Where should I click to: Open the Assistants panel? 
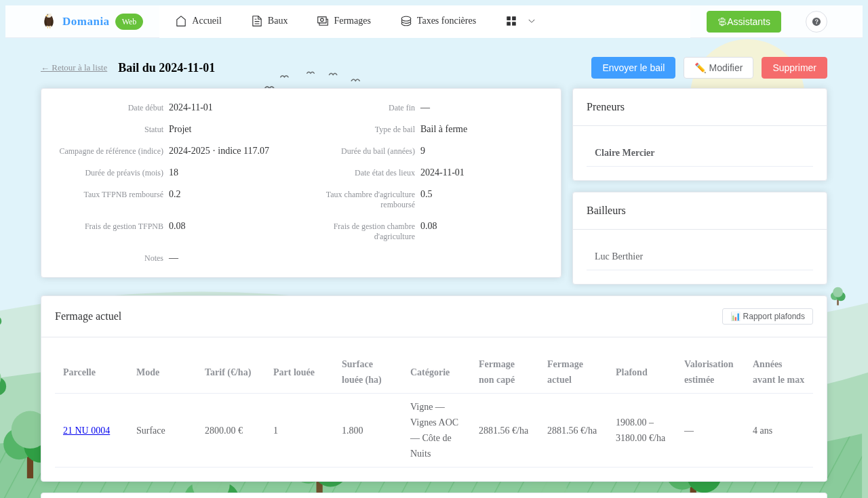tap(744, 22)
